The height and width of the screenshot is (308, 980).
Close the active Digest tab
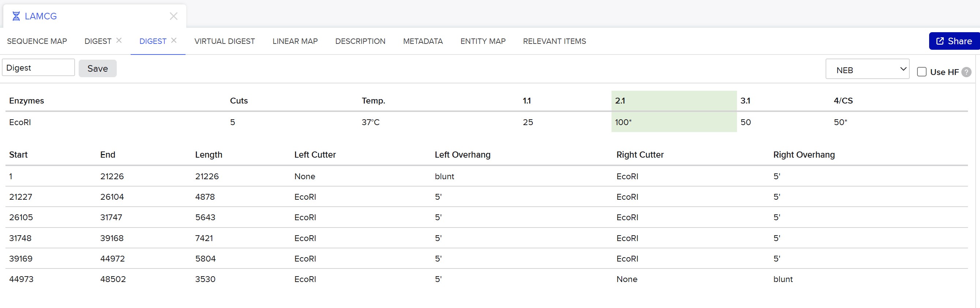pos(174,40)
